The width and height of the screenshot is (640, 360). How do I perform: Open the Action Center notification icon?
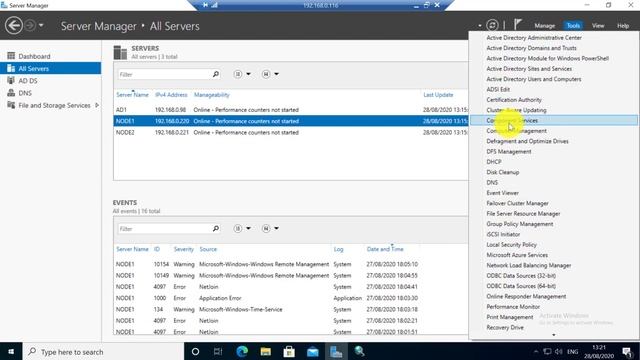(627, 351)
